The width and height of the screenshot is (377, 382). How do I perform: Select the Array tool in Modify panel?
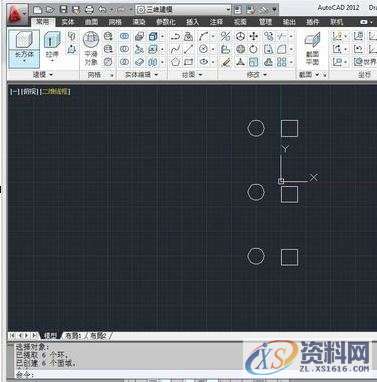[282, 62]
